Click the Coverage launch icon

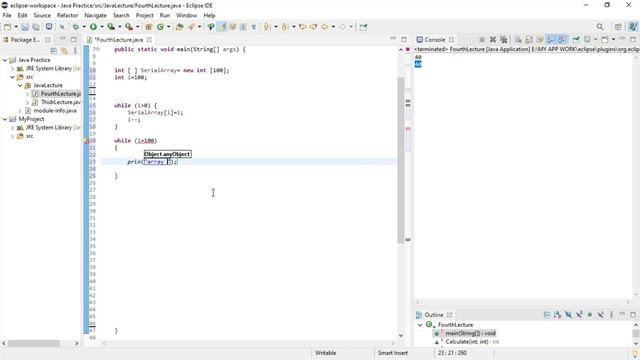(x=111, y=27)
